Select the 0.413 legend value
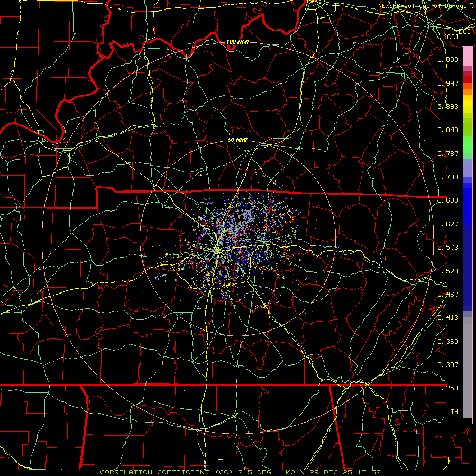The image size is (476, 476). [448, 318]
